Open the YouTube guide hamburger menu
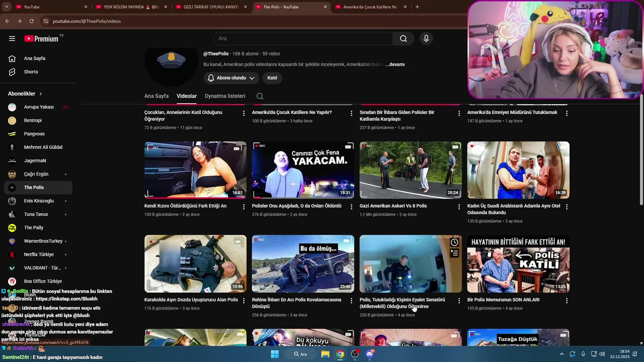644x362 pixels. click(x=12, y=39)
